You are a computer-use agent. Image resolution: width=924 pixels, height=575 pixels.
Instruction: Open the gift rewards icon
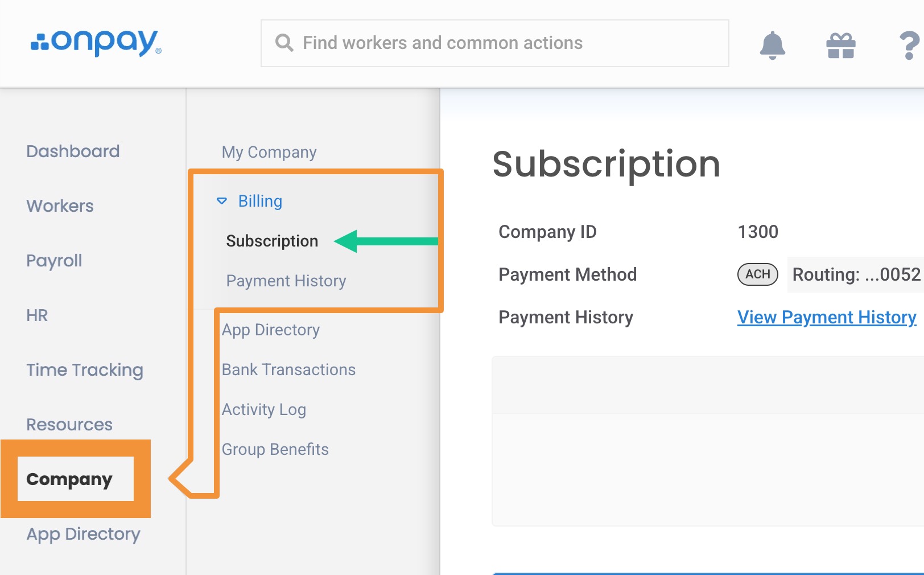tap(841, 46)
